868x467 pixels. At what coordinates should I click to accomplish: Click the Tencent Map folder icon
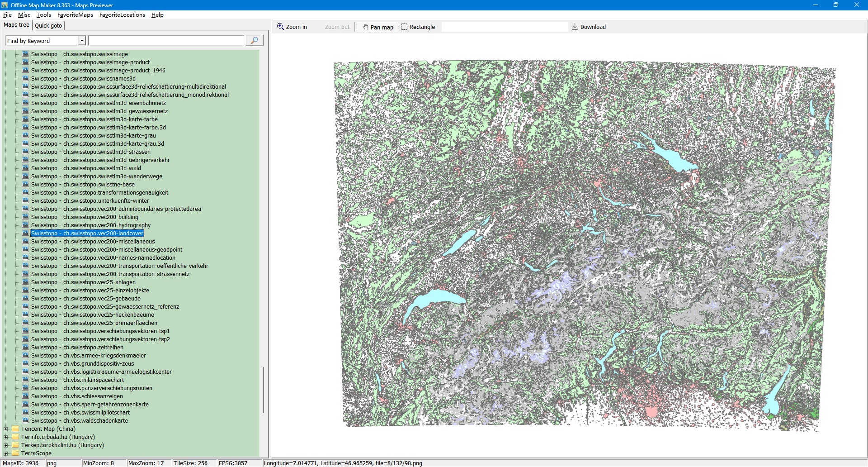[x=16, y=429]
